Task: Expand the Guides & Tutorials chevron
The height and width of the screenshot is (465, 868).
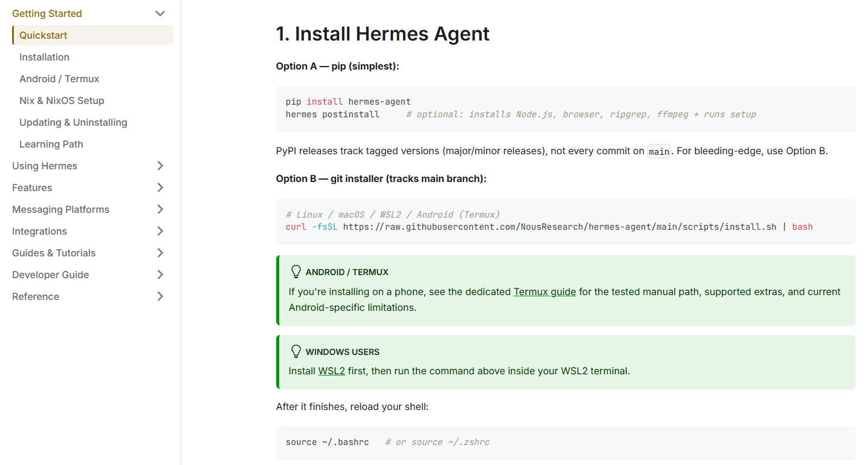Action: pos(160,253)
